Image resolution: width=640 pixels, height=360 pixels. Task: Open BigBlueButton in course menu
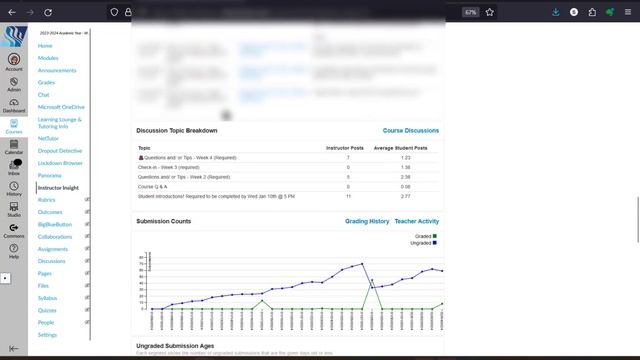[55, 224]
